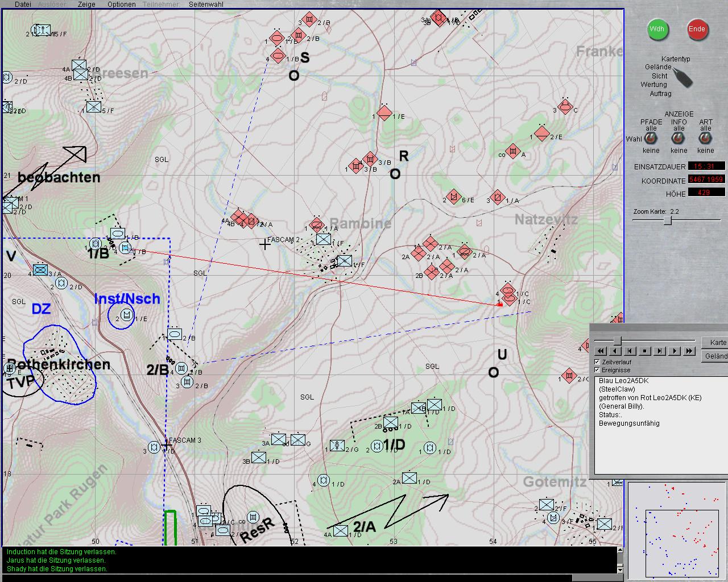
Task: Uncheck the Zeitverlauf checkbox
Action: click(597, 361)
